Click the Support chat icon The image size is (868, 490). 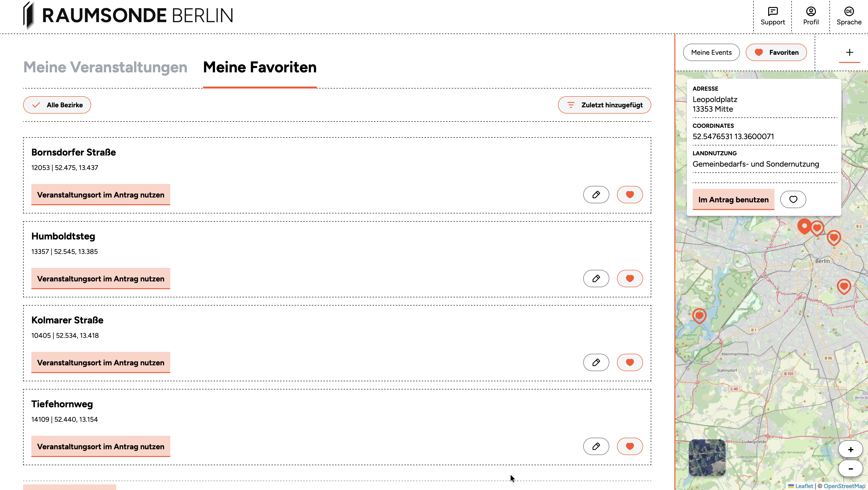(772, 12)
